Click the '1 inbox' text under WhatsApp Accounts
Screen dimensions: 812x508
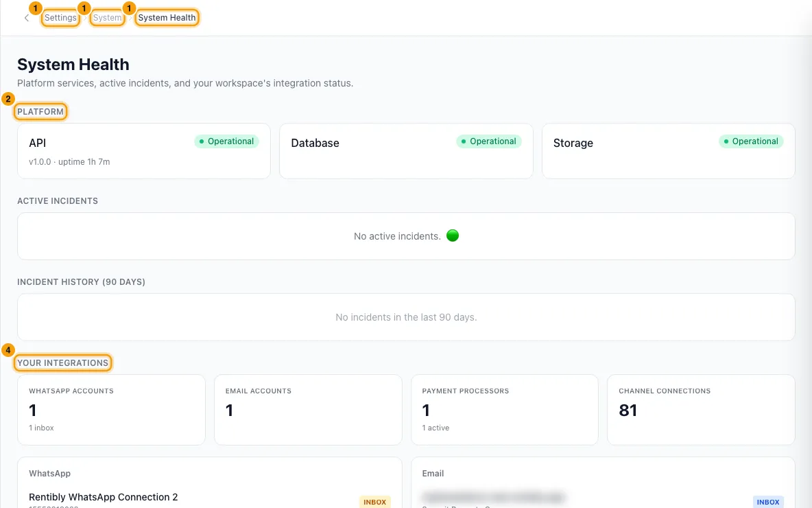coord(41,428)
